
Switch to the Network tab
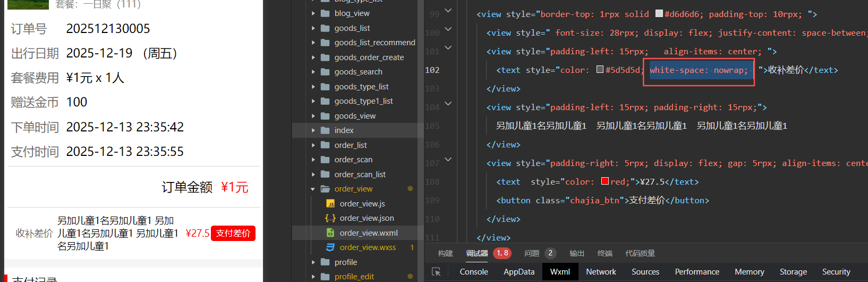tap(601, 272)
